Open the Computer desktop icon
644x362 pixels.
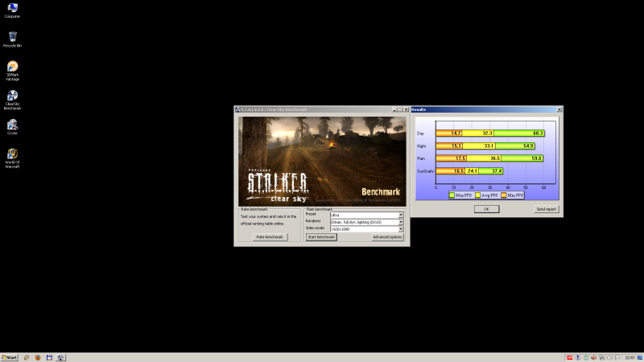pyautogui.click(x=12, y=10)
